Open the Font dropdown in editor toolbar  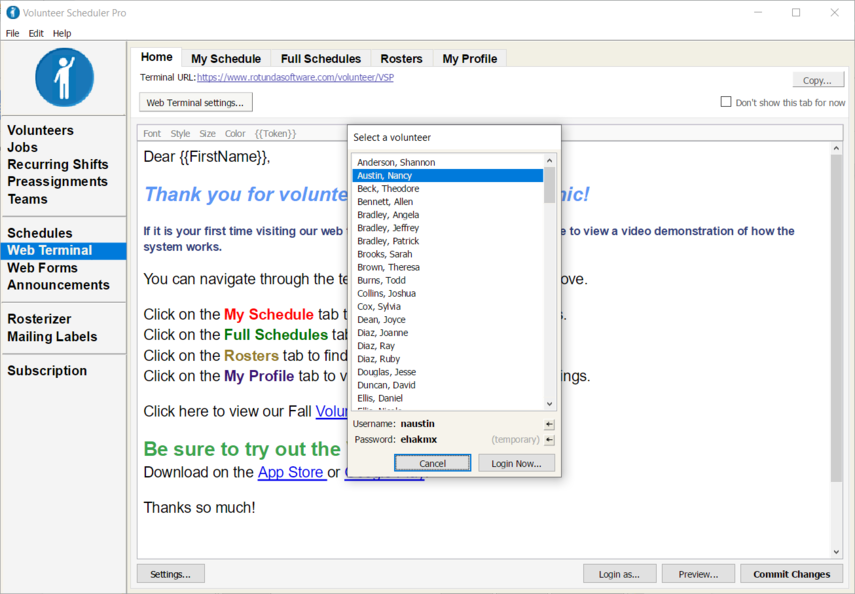click(x=152, y=134)
